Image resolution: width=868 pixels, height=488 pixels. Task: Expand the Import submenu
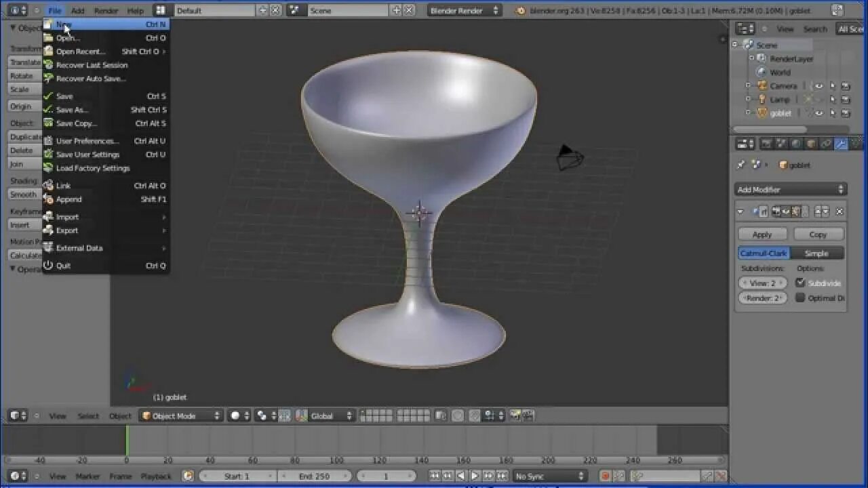tap(106, 217)
